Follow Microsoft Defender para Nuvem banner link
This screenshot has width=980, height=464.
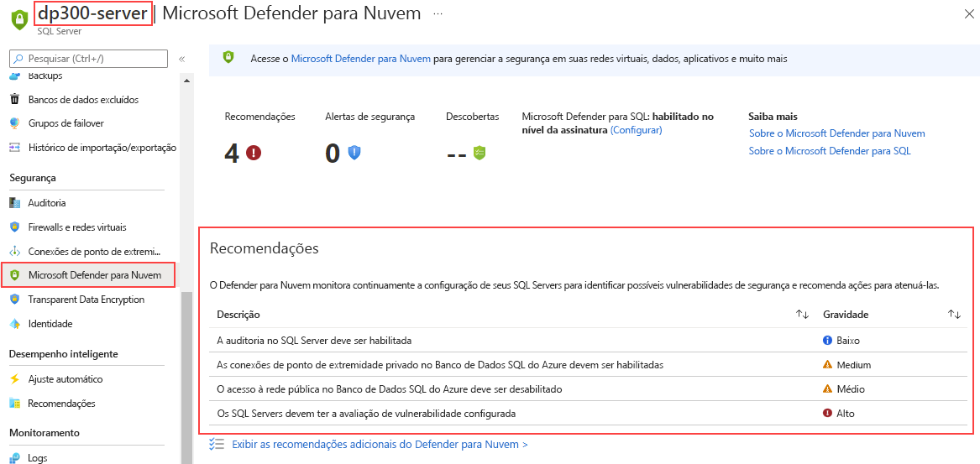click(360, 59)
